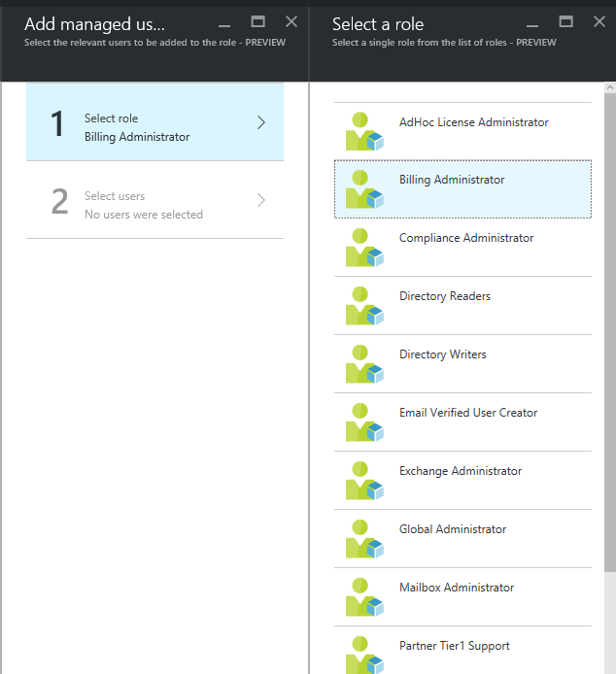Click the Global Administrator role icon
Viewport: 616px width, 674px height.
pyautogui.click(x=364, y=539)
